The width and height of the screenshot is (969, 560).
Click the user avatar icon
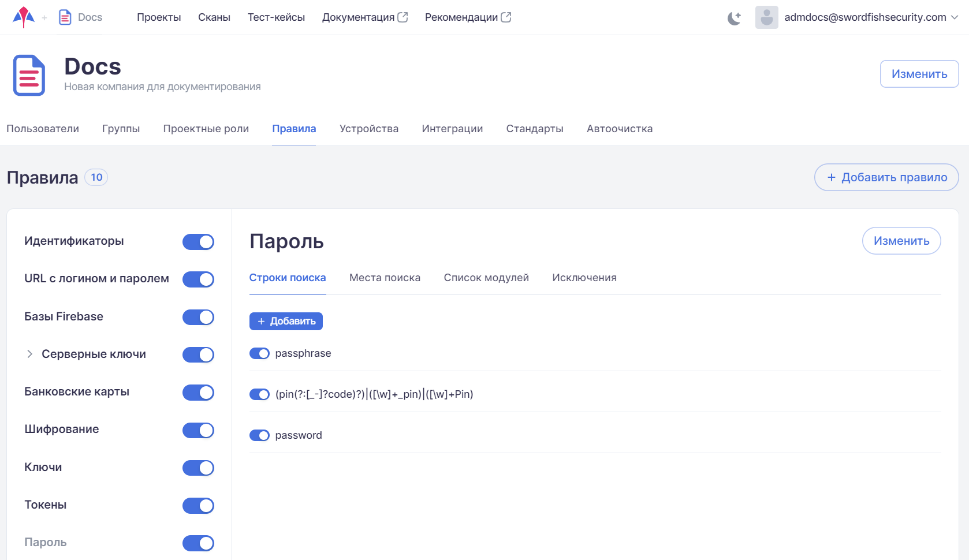[766, 17]
